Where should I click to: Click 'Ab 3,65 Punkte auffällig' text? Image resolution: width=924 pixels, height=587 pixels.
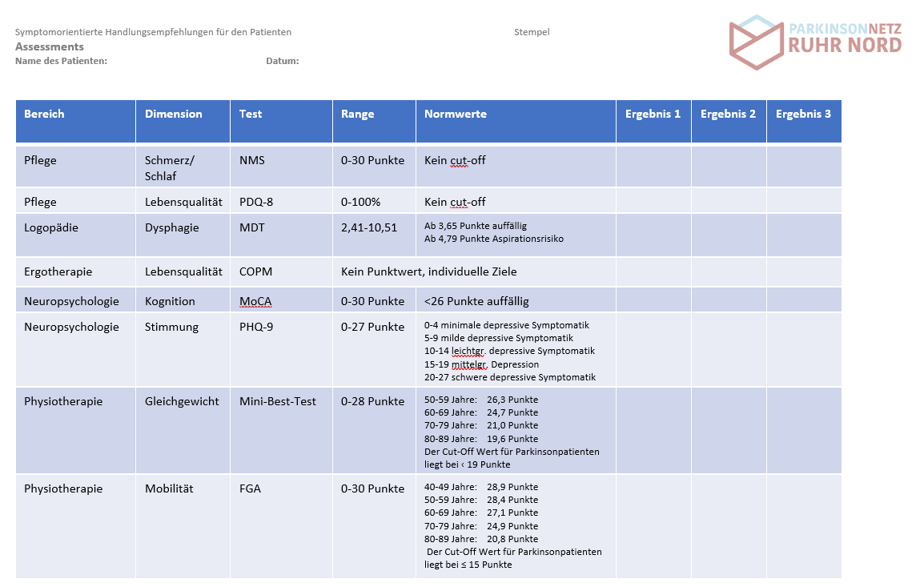[x=476, y=226]
